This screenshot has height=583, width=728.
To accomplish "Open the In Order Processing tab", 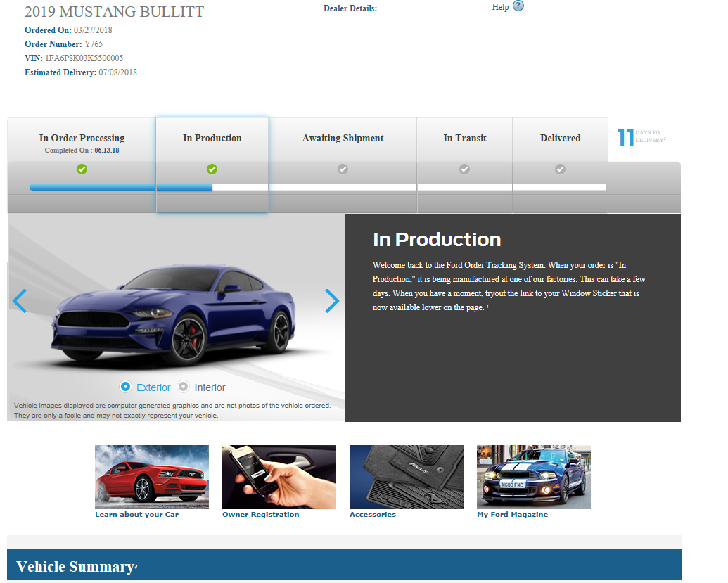I will tap(82, 140).
